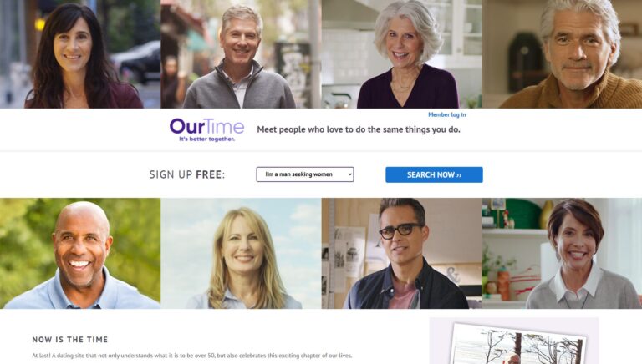
Task: Select the man wearing black glasses photo
Action: (401, 253)
